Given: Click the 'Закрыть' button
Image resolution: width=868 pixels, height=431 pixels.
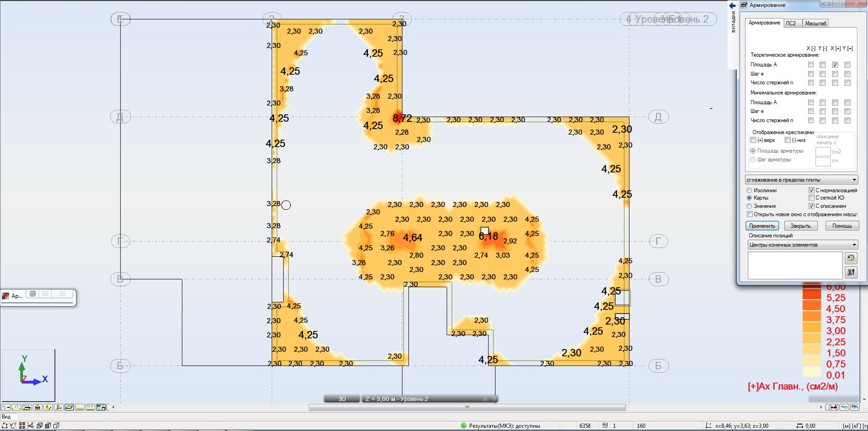Looking at the screenshot, I should 801,226.
